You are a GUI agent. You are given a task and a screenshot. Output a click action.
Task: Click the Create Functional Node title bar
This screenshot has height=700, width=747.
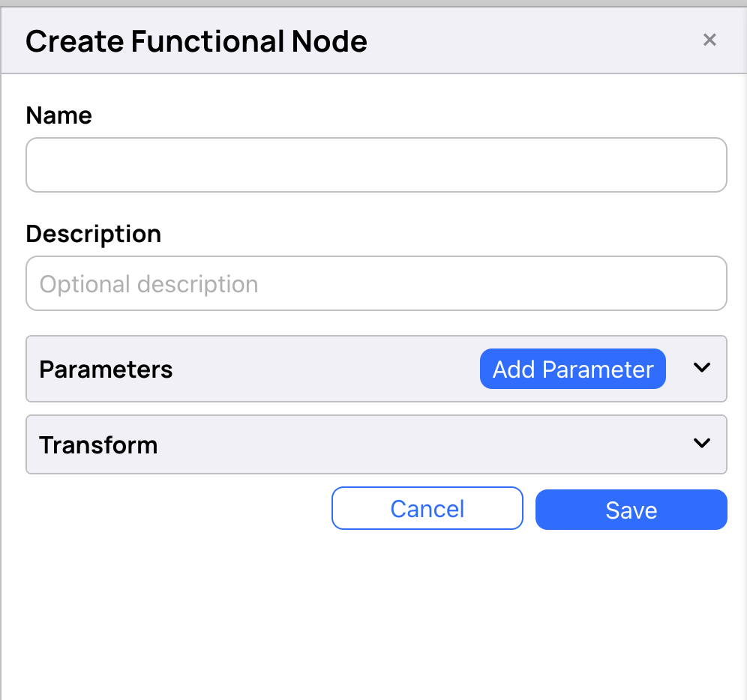pyautogui.click(x=196, y=41)
